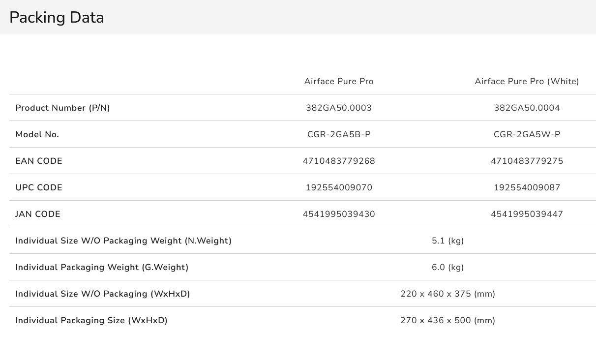Select model number CGR-2GA5W-P
This screenshot has width=596, height=364.
[527, 135]
